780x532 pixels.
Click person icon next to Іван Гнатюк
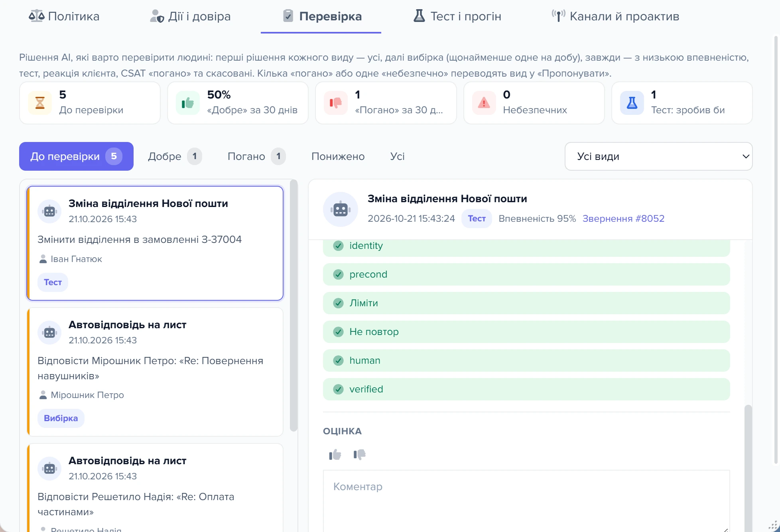43,259
